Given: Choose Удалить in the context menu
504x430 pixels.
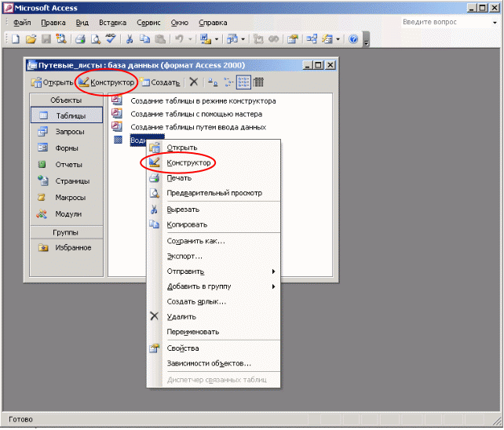Looking at the screenshot, I should click(214, 316).
